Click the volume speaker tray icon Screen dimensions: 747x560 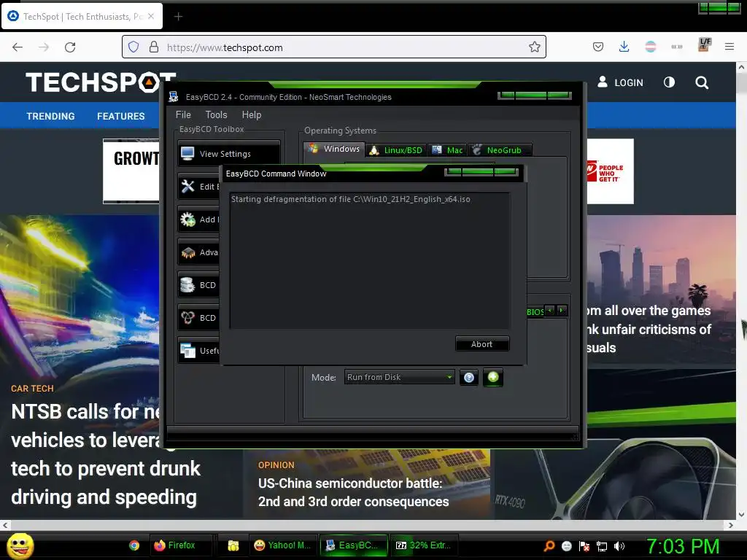(619, 546)
